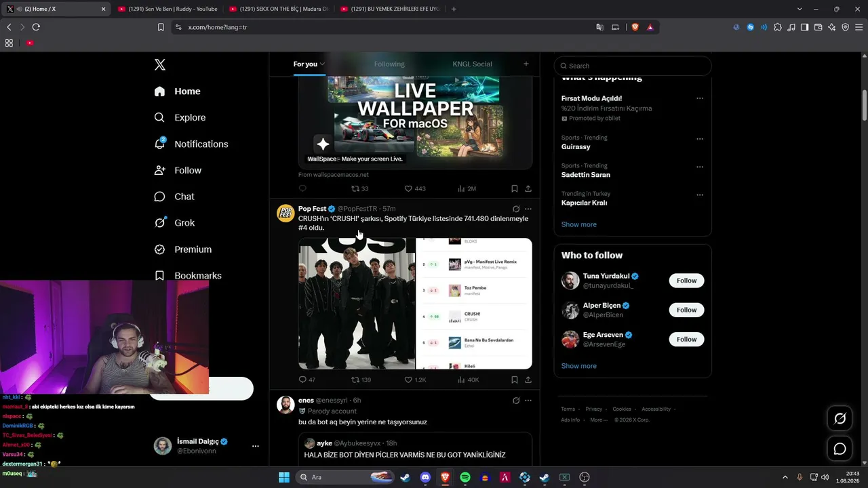Open more options for Pop Fest post
The height and width of the screenshot is (488, 868).
pyautogui.click(x=528, y=209)
